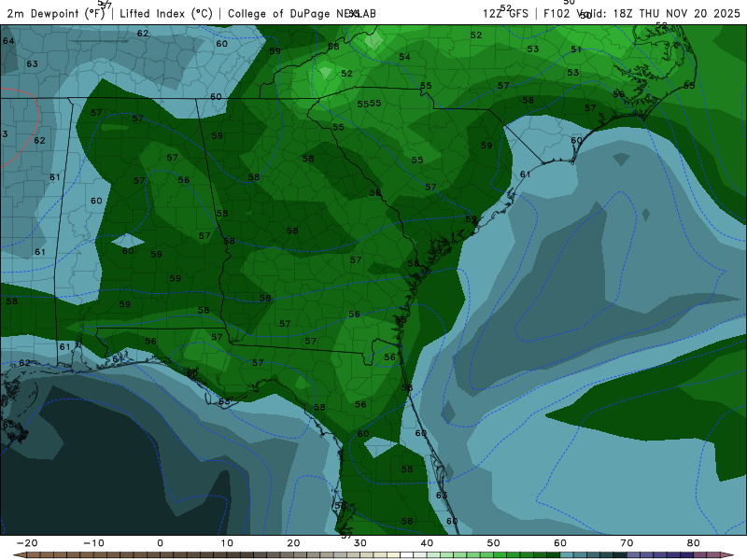This screenshot has height=560, width=747.
Task: Click the '30' tick label on the color scale
Action: (x=360, y=543)
